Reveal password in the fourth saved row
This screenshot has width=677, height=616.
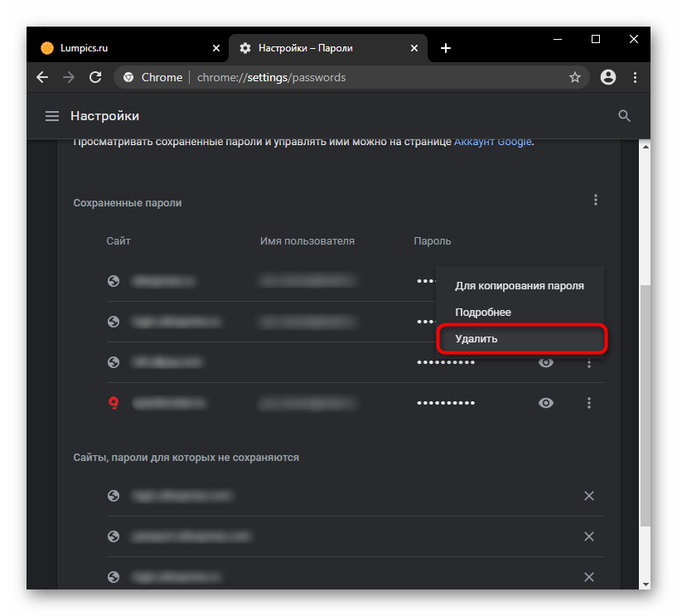(546, 403)
